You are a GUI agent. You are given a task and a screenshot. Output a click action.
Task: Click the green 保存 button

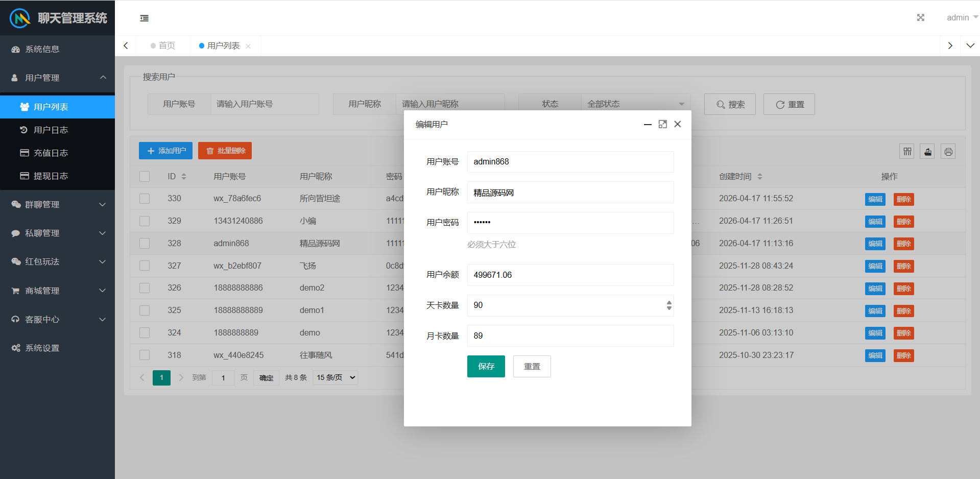(x=486, y=367)
